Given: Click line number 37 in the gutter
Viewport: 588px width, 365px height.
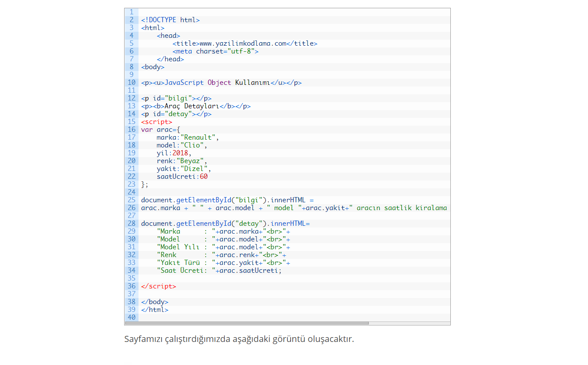Looking at the screenshot, I should [x=132, y=294].
